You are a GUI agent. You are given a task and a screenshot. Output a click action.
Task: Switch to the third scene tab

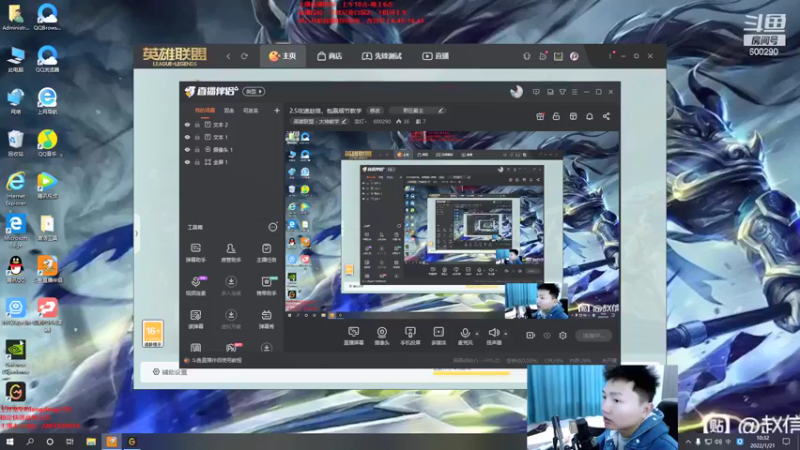click(x=251, y=110)
